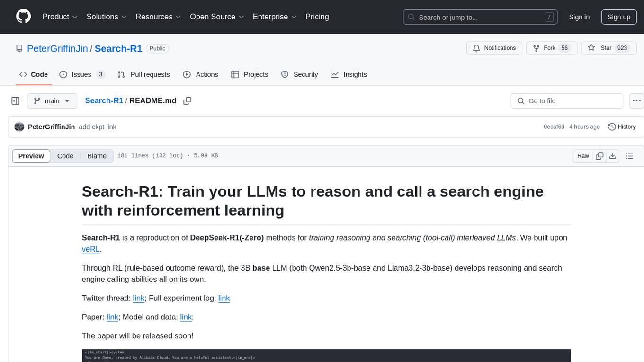Open the more file actions menu
This screenshot has height=362, width=644.
coord(636,101)
